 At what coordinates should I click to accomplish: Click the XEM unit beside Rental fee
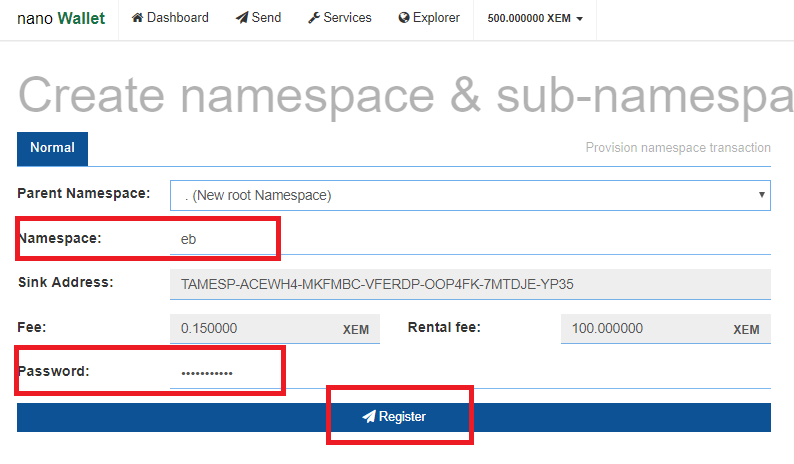pos(747,329)
